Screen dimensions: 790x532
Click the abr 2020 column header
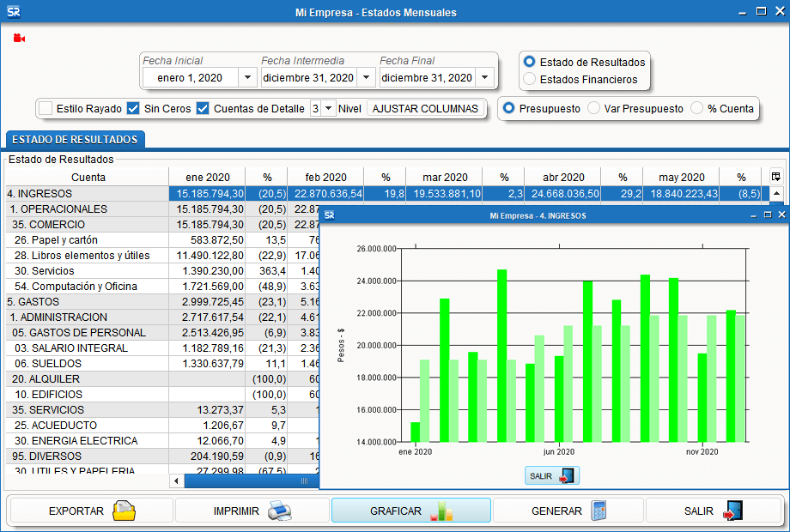[x=562, y=177]
